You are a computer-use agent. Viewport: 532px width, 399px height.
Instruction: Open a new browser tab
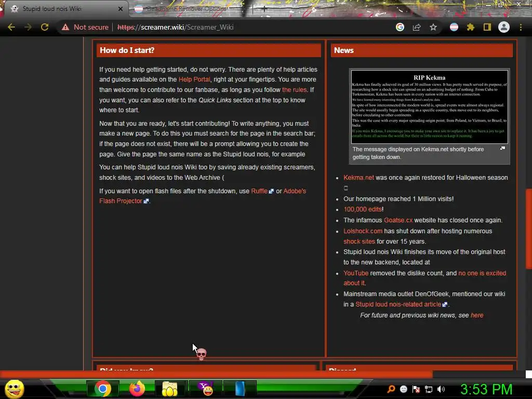point(264,9)
